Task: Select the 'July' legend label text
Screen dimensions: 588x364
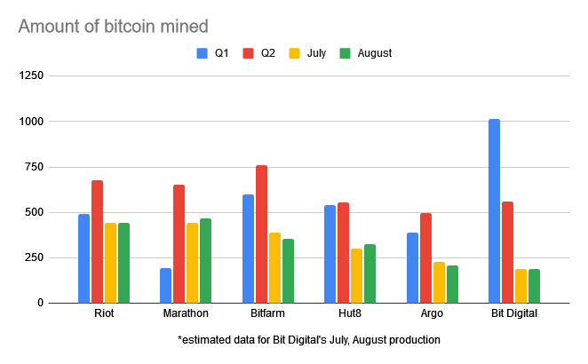Action: 317,53
